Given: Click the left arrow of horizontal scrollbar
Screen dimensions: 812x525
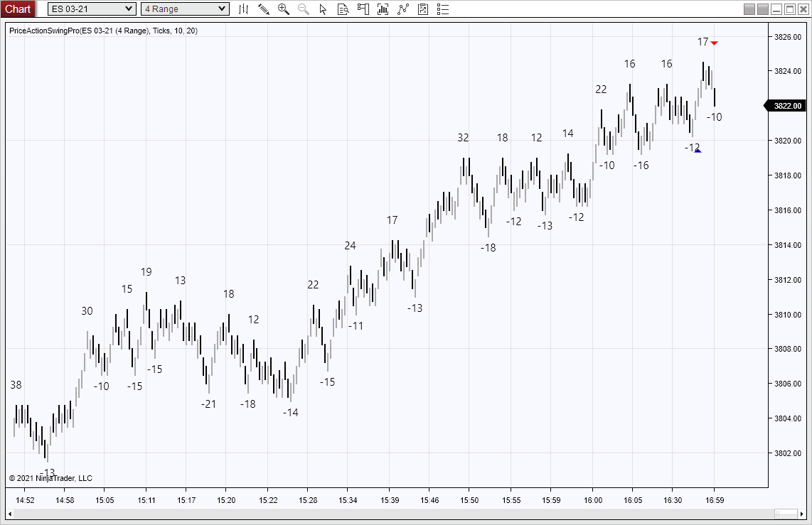Looking at the screenshot, I should point(9,514).
